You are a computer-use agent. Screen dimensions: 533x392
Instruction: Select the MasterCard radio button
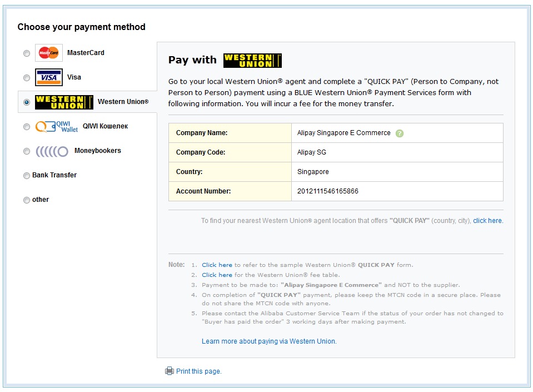pyautogui.click(x=27, y=53)
